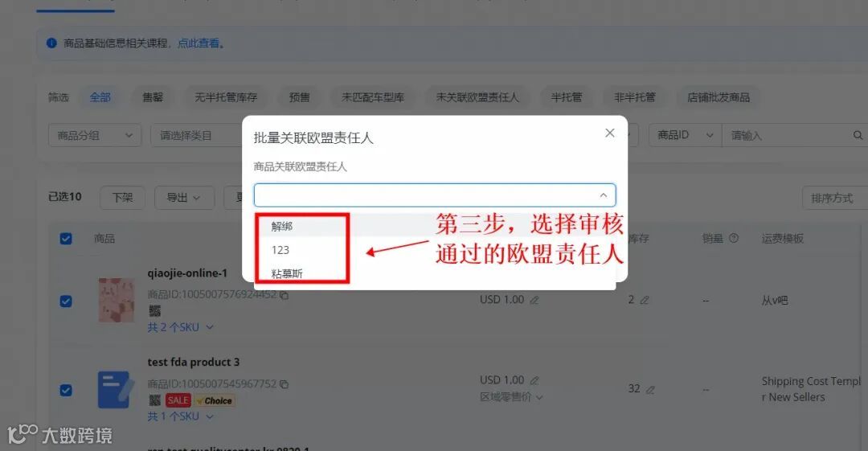Click the 销量 help question icon
This screenshot has height=451, width=868.
coord(734,238)
